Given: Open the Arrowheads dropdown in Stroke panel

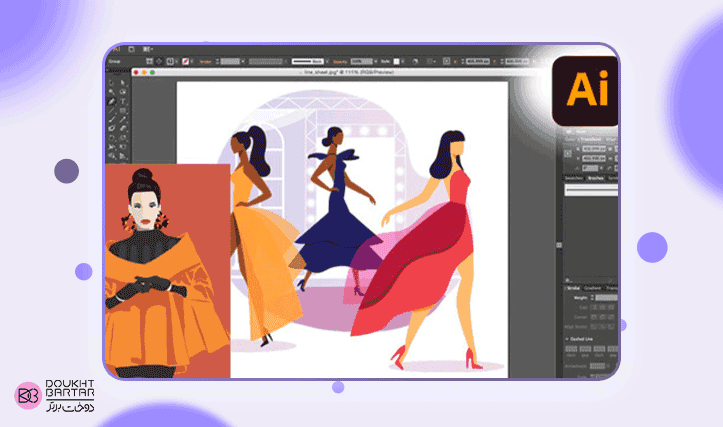Looking at the screenshot, I should pyautogui.click(x=597, y=366).
